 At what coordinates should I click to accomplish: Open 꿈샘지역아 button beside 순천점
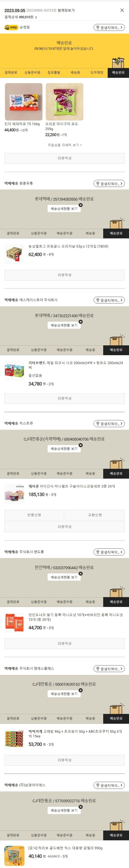(x=109, y=27)
